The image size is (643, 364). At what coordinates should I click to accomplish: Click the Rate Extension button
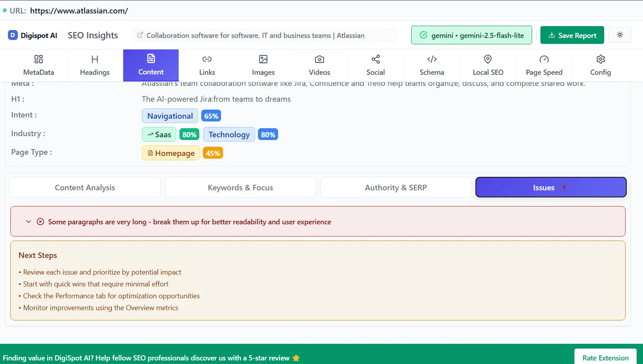point(605,357)
